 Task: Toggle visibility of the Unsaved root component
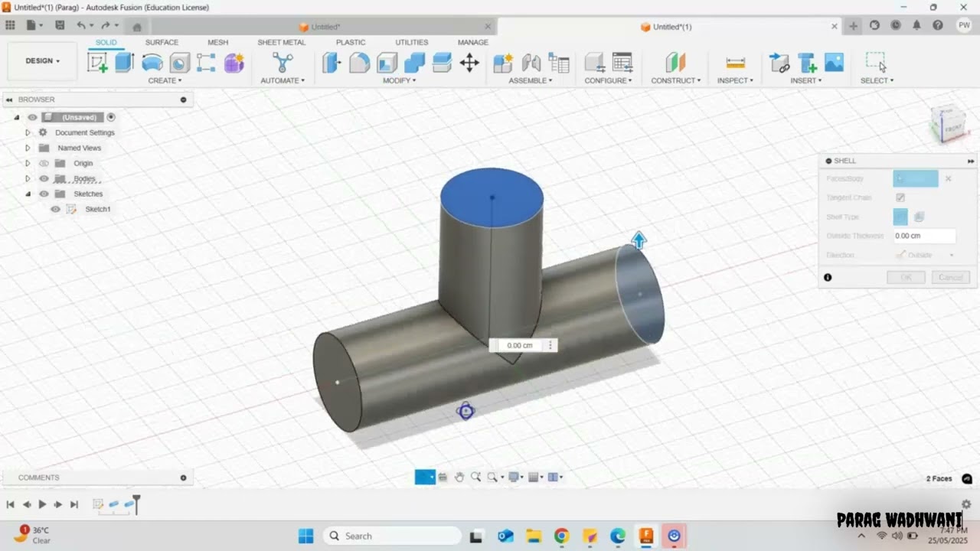pyautogui.click(x=32, y=117)
